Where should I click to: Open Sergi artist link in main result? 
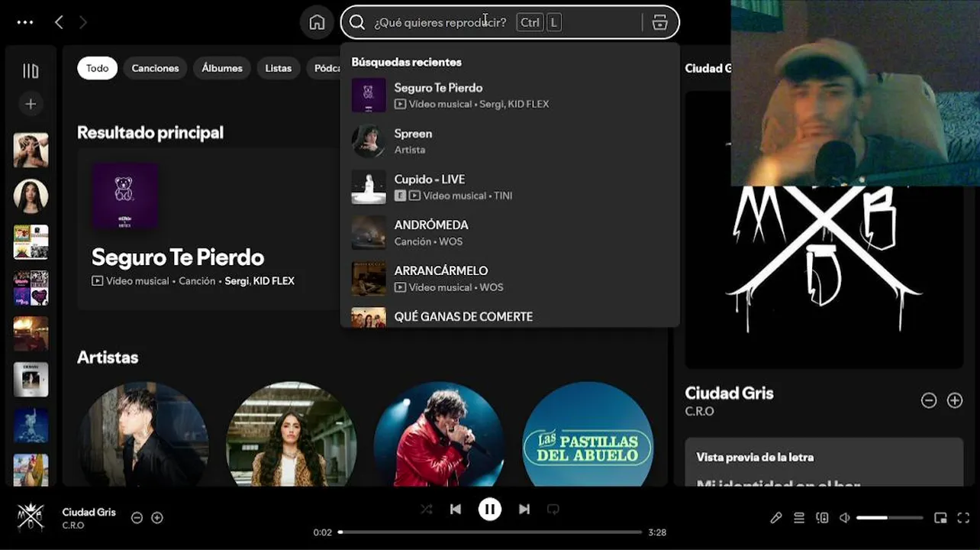click(237, 281)
